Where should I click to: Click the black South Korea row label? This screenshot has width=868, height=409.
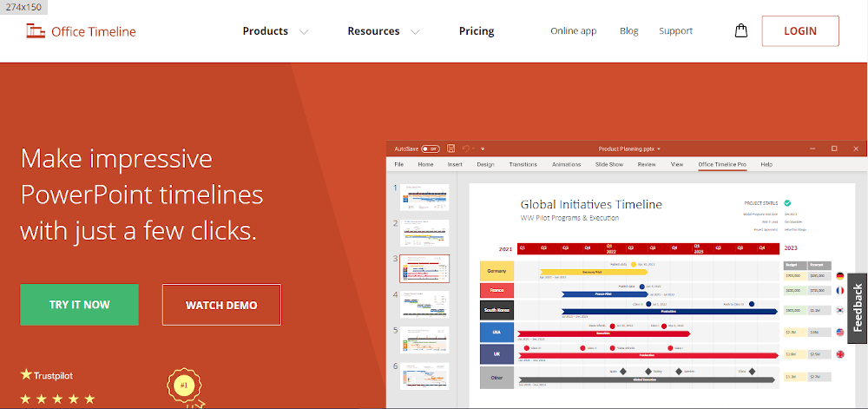496,310
